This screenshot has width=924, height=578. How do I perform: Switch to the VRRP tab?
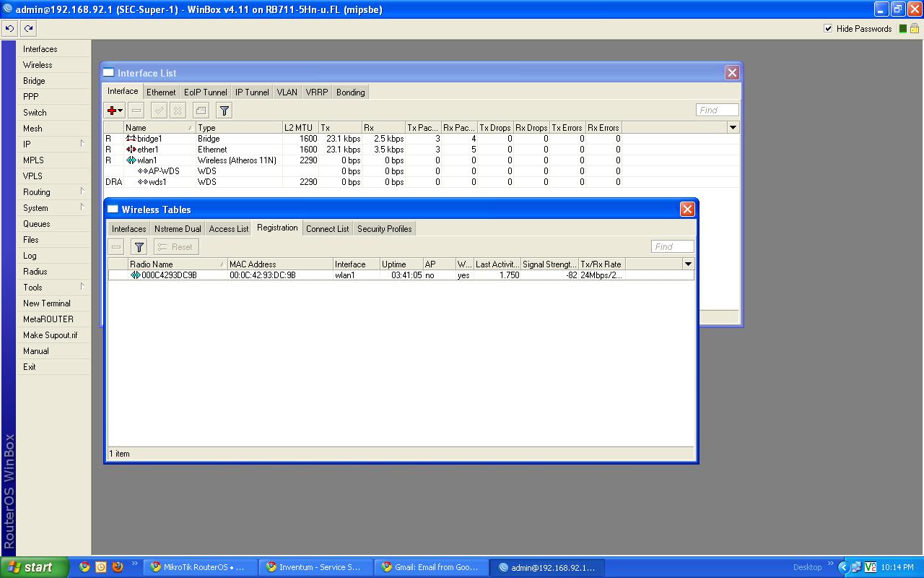tap(317, 92)
